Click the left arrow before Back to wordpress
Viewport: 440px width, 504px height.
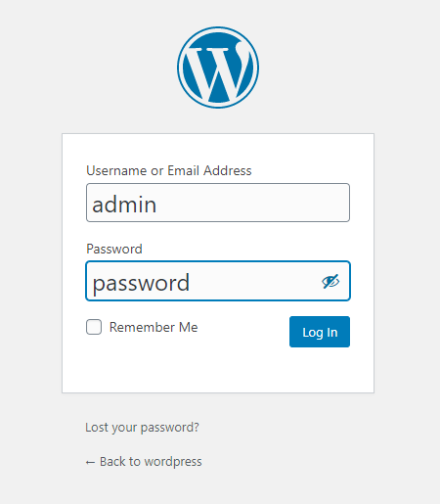pos(90,462)
